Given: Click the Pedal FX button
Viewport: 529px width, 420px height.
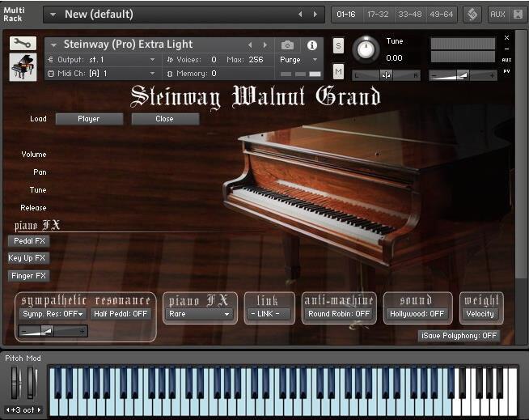Looking at the screenshot, I should [x=28, y=241].
